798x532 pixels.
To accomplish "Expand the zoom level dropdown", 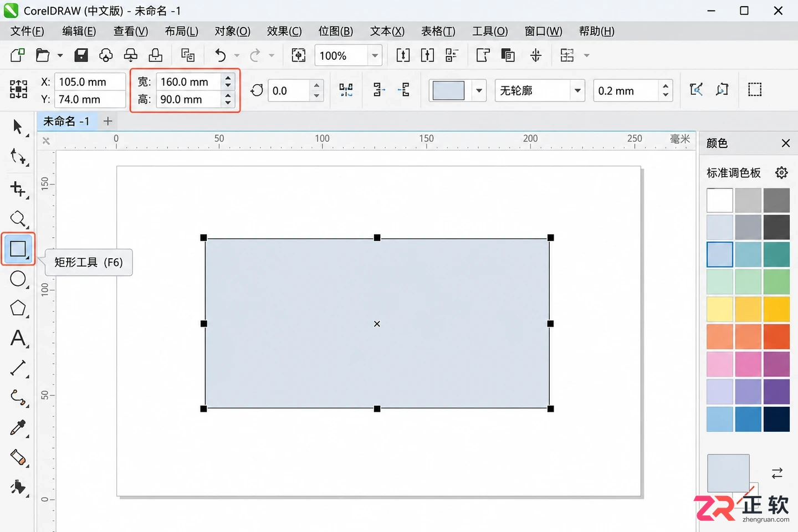I will 375,55.
